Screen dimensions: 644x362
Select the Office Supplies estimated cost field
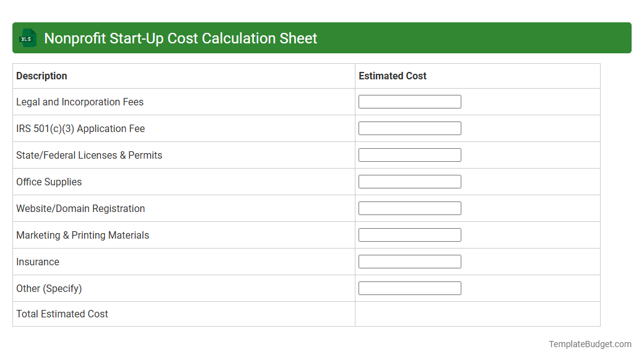(x=409, y=181)
